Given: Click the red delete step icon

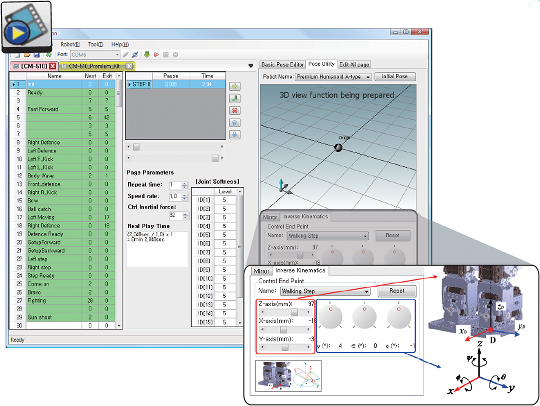Looking at the screenshot, I should tap(235, 111).
